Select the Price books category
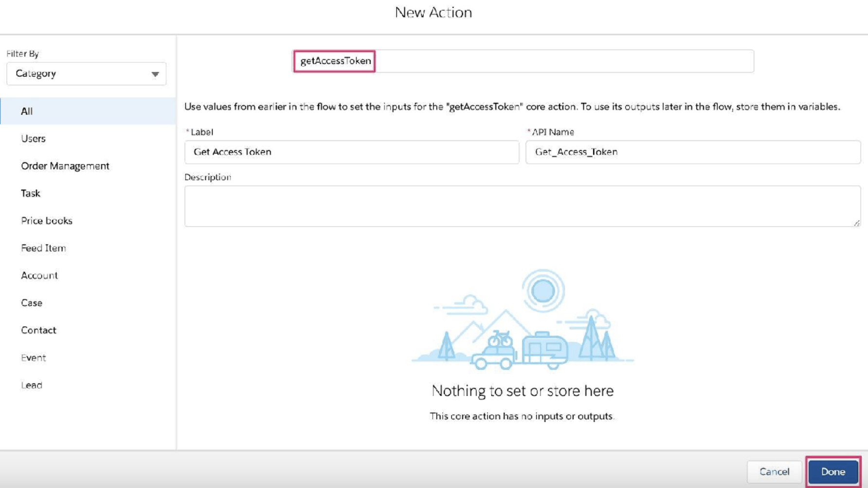The height and width of the screenshot is (488, 868). (88, 221)
